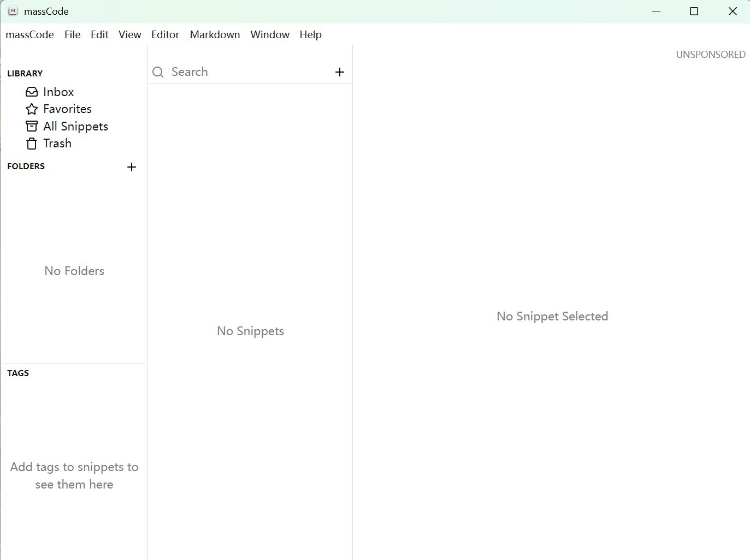Viewport: 750px width, 560px height.
Task: Add a new folder with plus icon
Action: (x=132, y=167)
